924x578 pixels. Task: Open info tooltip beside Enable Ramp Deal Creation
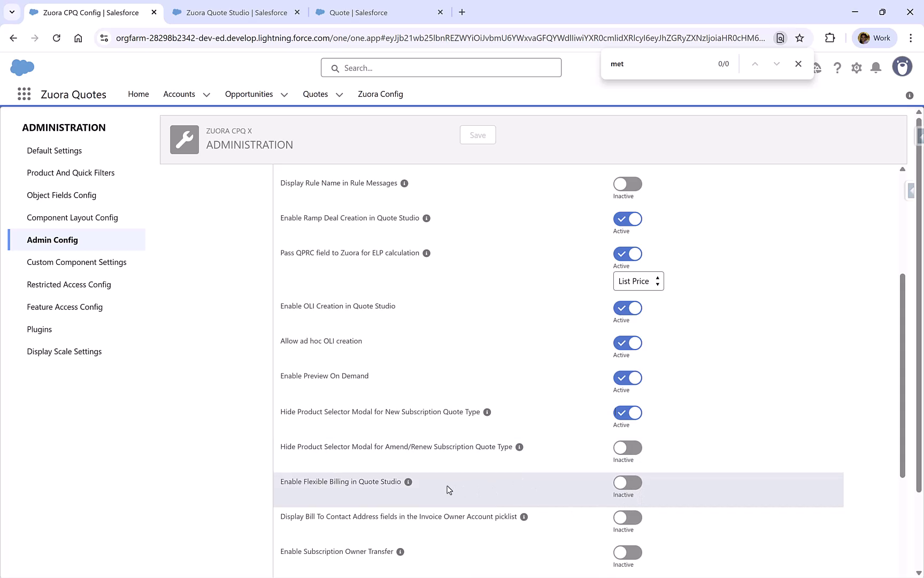pos(426,218)
